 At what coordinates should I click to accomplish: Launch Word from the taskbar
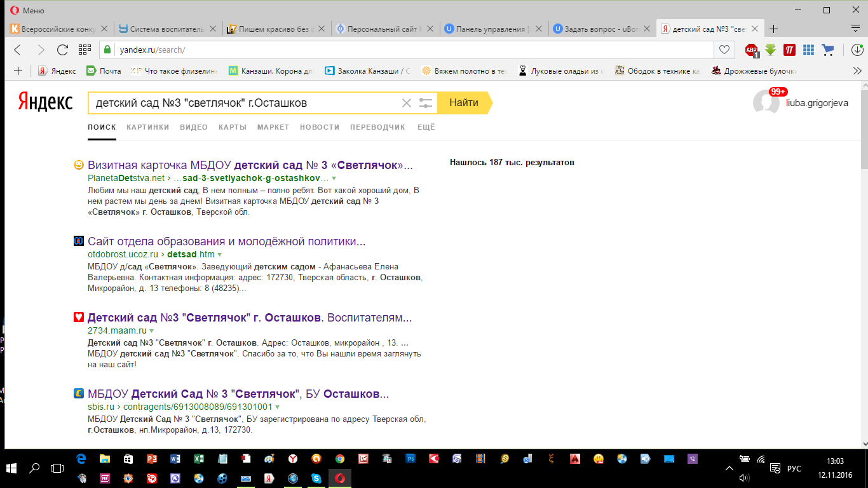pyautogui.click(x=175, y=459)
